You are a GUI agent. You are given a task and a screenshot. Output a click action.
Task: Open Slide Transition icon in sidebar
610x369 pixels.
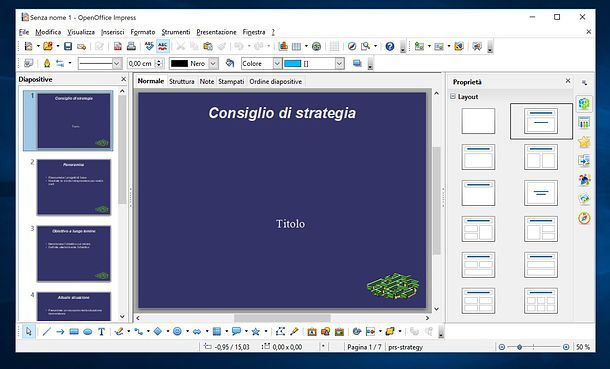(x=584, y=160)
